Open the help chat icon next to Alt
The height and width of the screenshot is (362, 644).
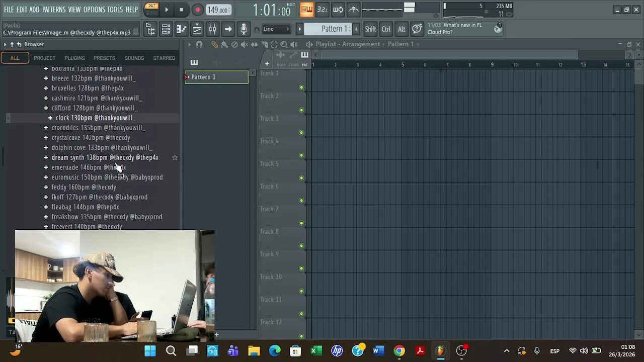coord(417,29)
